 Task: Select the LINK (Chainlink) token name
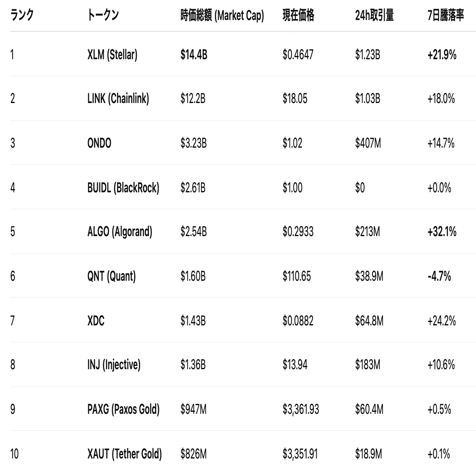[118, 99]
